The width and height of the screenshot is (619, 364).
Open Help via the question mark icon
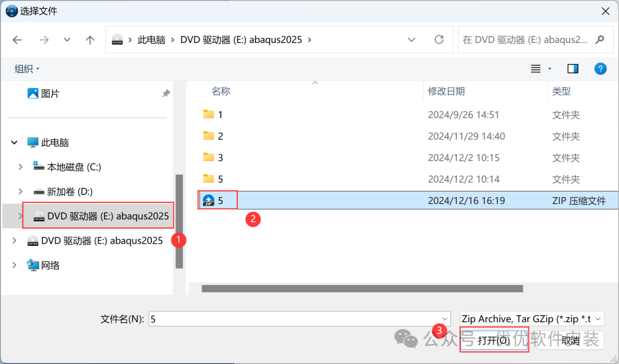[x=600, y=68]
